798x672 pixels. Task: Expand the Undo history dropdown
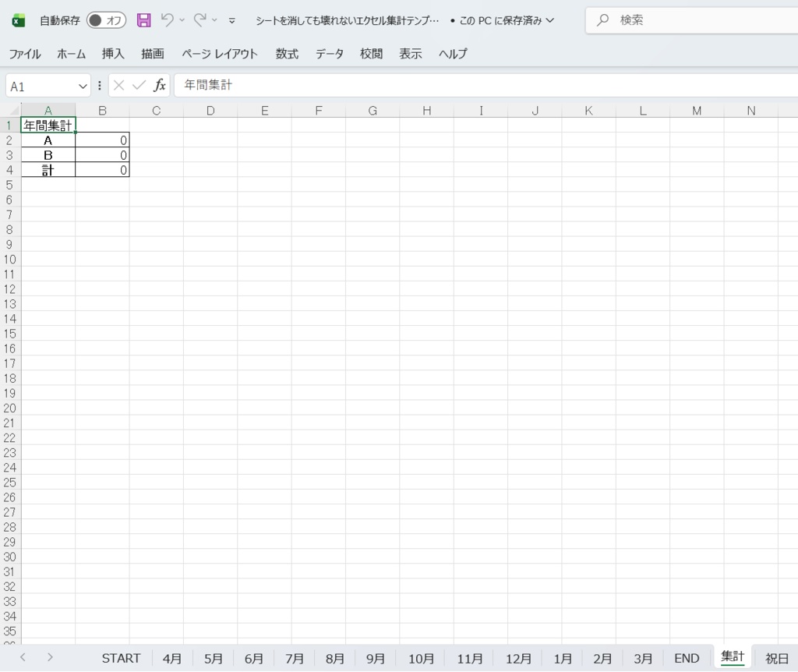click(x=182, y=20)
